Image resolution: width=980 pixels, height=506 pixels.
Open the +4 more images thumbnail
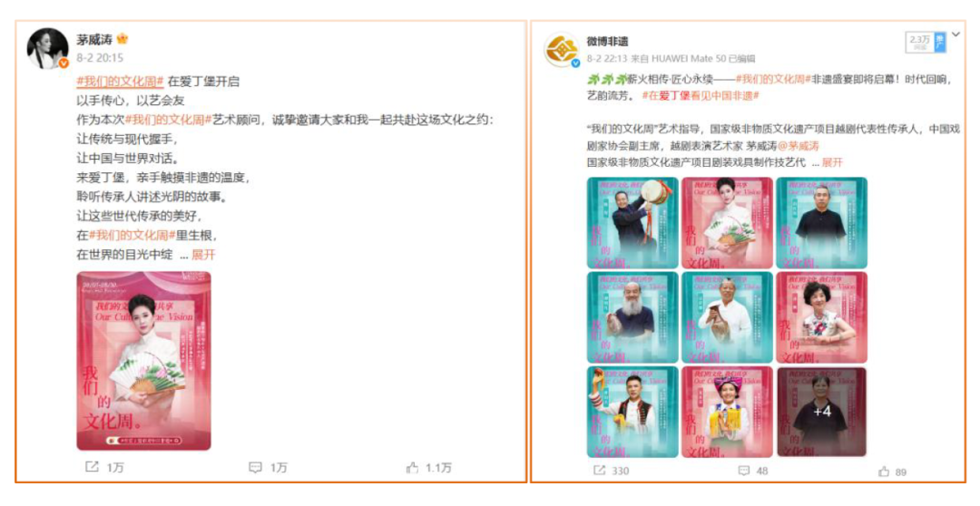point(821,412)
